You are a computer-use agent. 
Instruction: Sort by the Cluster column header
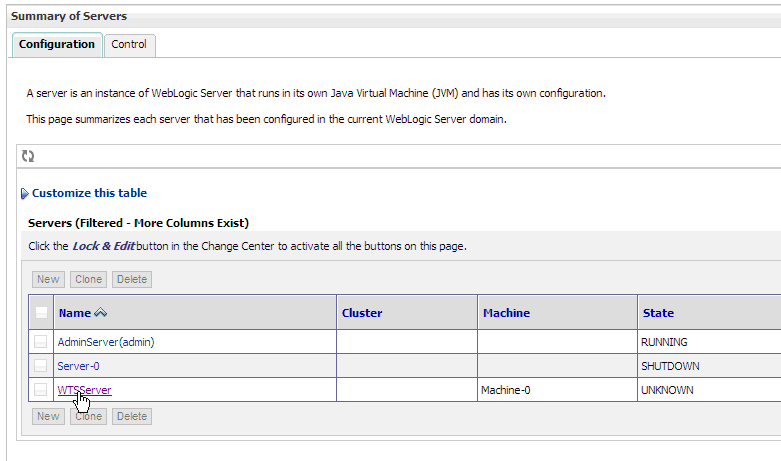(362, 313)
